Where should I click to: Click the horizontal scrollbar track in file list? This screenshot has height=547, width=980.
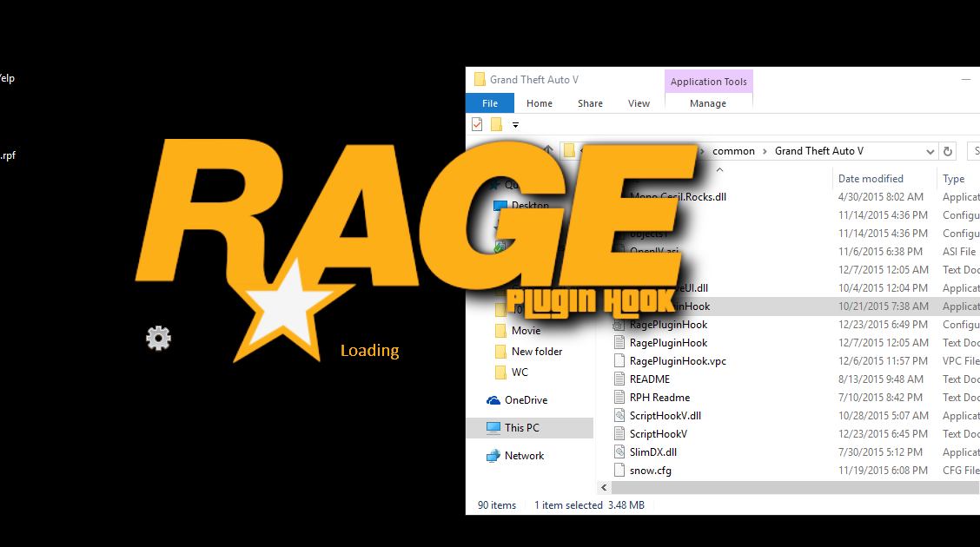point(795,488)
